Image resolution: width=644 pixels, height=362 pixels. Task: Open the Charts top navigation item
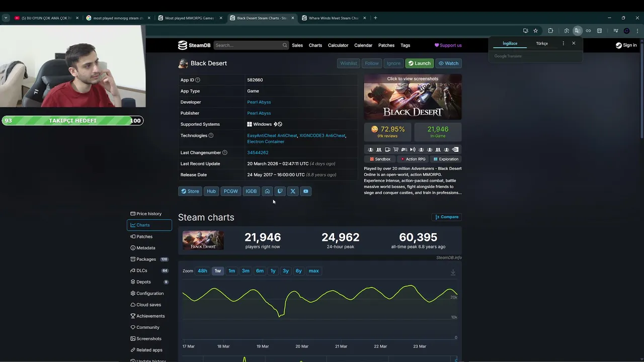(315, 45)
